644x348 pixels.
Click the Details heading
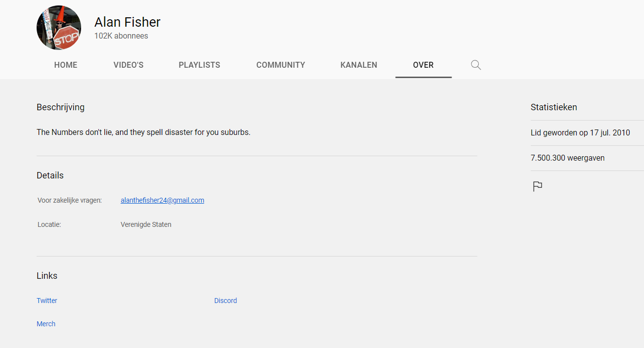[50, 175]
